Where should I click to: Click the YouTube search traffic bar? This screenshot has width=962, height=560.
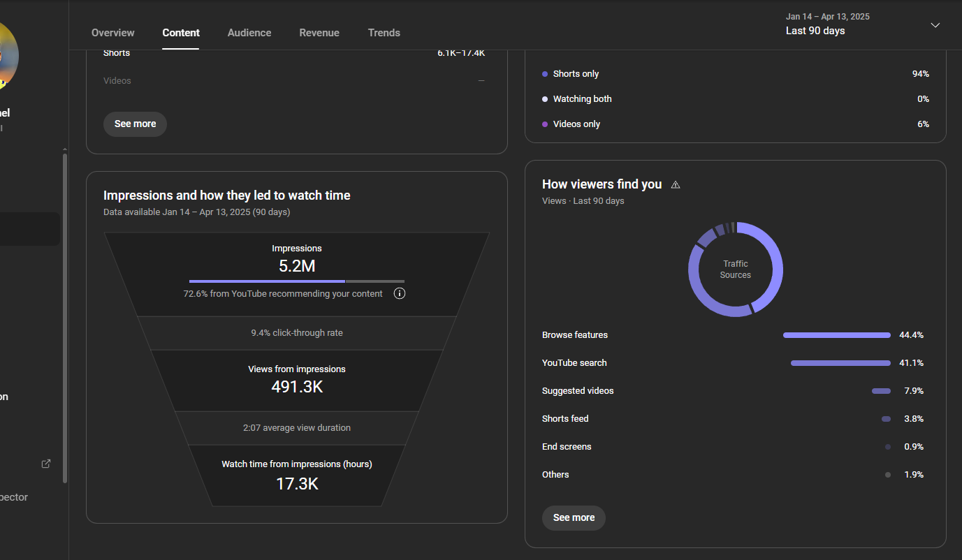pyautogui.click(x=840, y=363)
